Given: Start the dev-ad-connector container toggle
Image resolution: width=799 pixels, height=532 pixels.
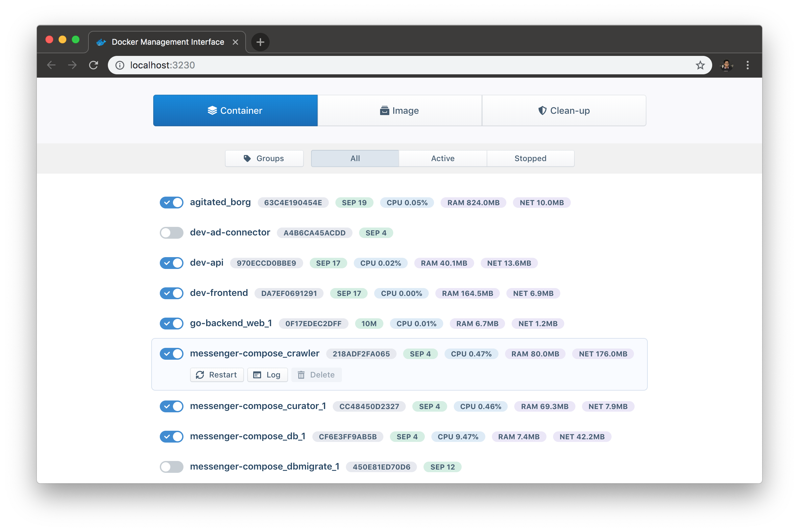Looking at the screenshot, I should (172, 233).
